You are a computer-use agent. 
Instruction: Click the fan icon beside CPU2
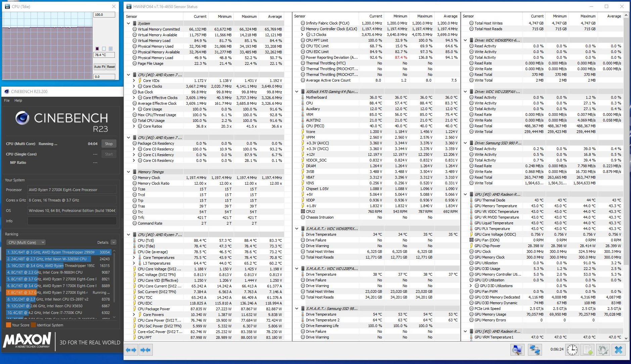303,212
